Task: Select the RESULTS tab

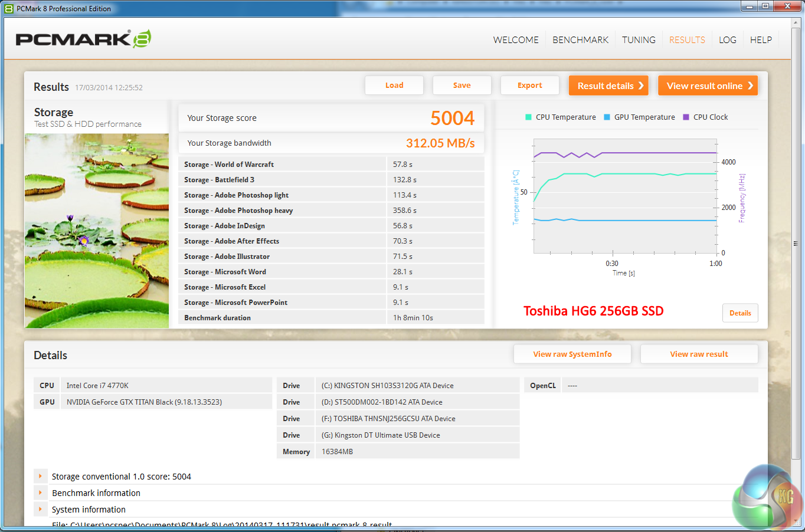Action: point(687,40)
